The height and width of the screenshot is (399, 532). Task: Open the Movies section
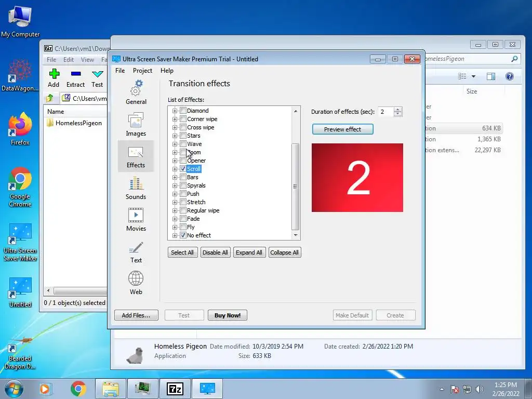[136, 220]
